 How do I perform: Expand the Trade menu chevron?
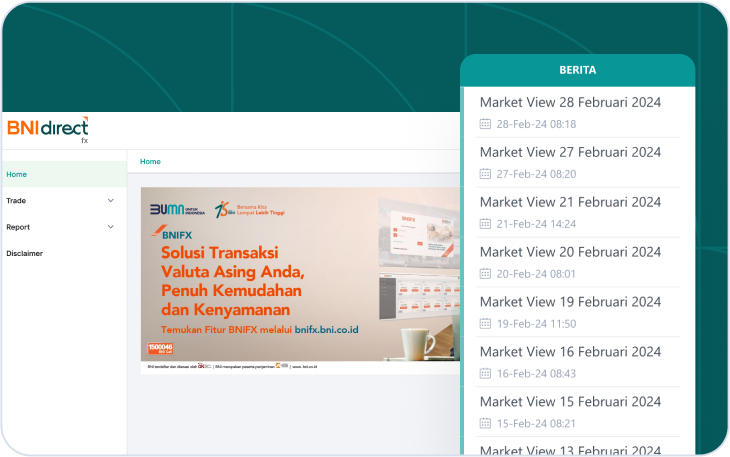[x=111, y=201]
